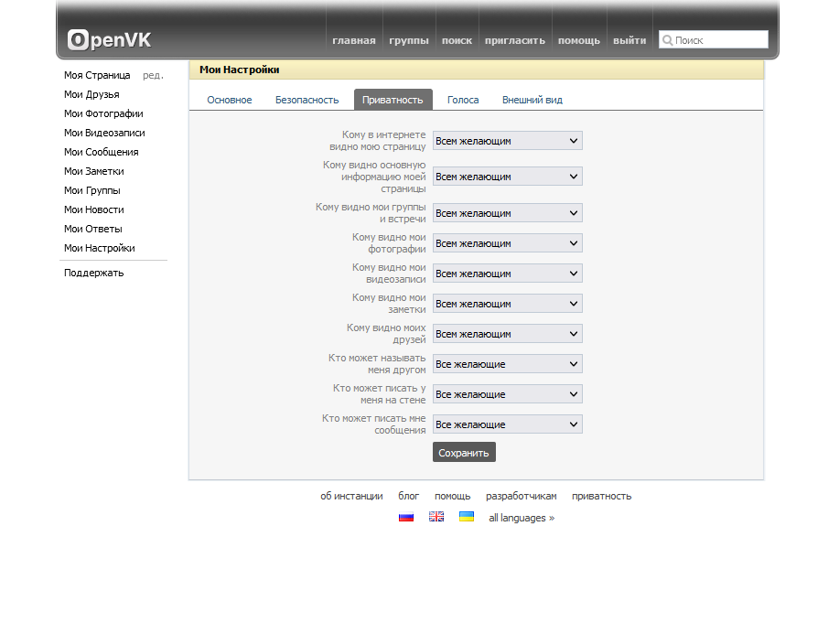Expand the 'Кому видно мои фотографии' dropdown

[507, 243]
